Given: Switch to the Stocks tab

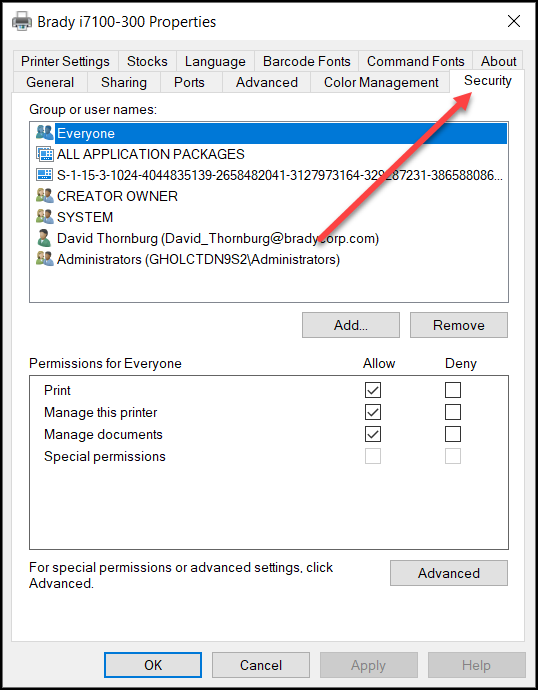Looking at the screenshot, I should (147, 61).
